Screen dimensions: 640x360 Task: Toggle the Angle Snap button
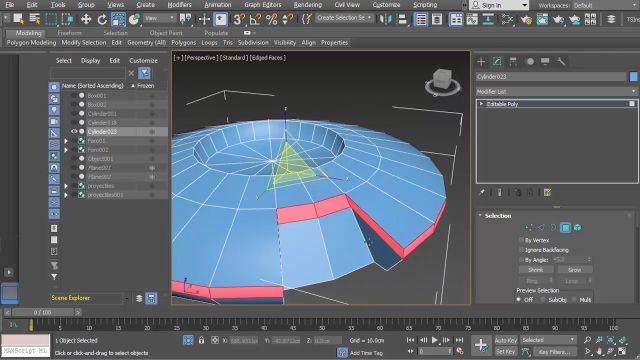(255, 19)
